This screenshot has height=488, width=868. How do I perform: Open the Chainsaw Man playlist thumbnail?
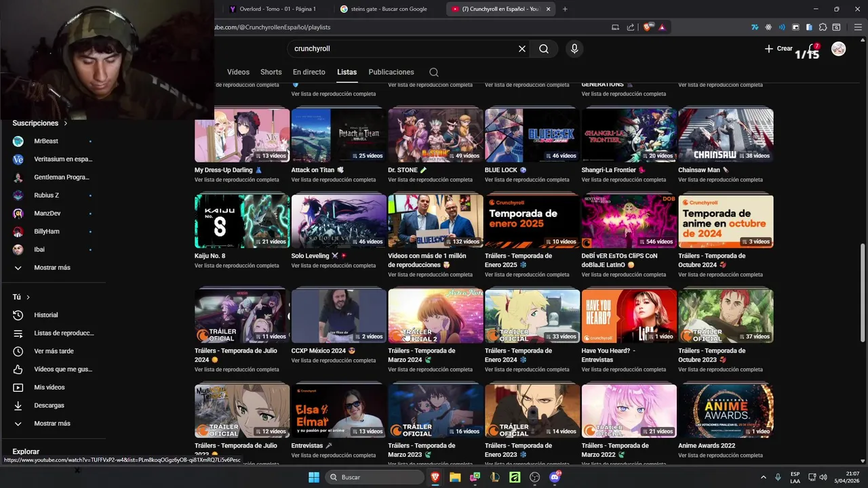[x=726, y=135]
